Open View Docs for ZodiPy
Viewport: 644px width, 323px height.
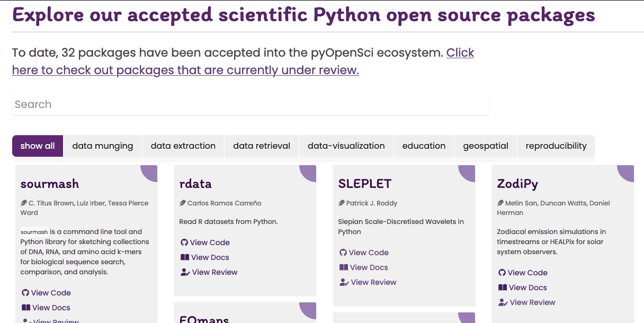click(527, 288)
